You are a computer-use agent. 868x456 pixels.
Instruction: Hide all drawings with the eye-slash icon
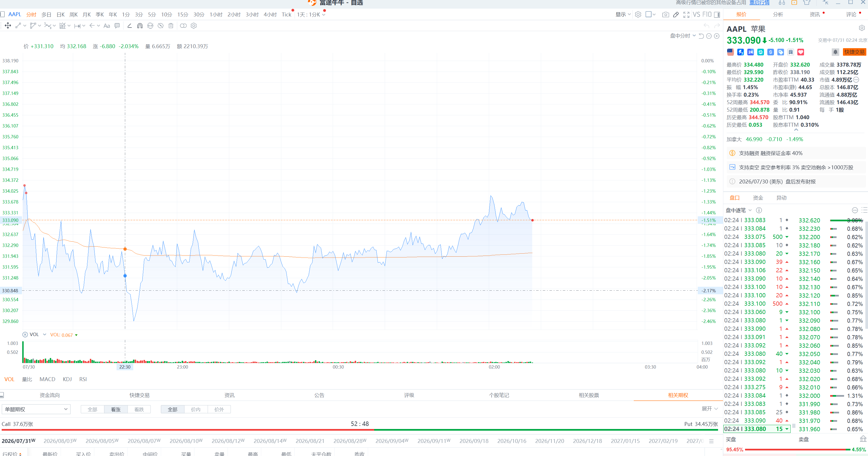(161, 26)
